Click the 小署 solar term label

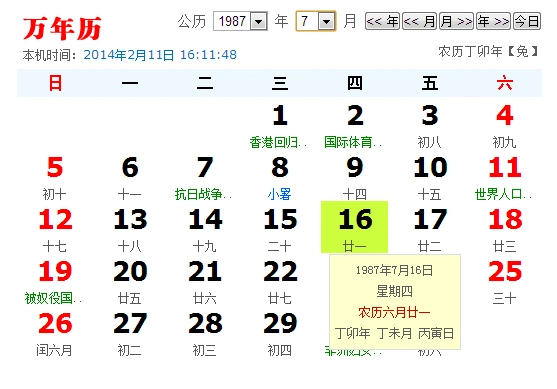(x=280, y=194)
